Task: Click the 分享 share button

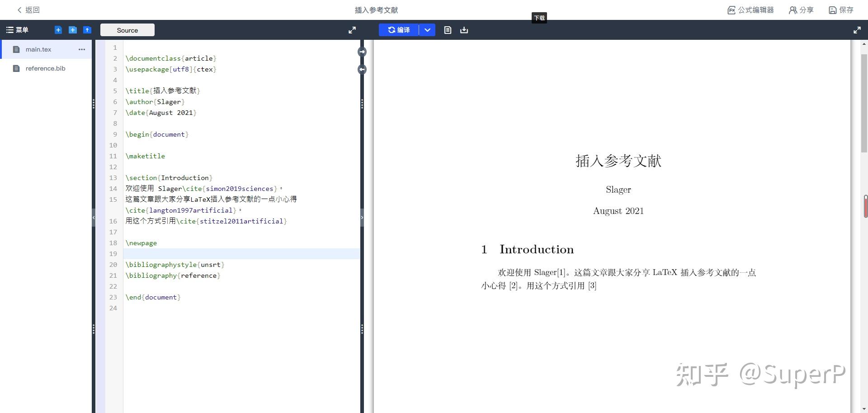Action: [801, 10]
